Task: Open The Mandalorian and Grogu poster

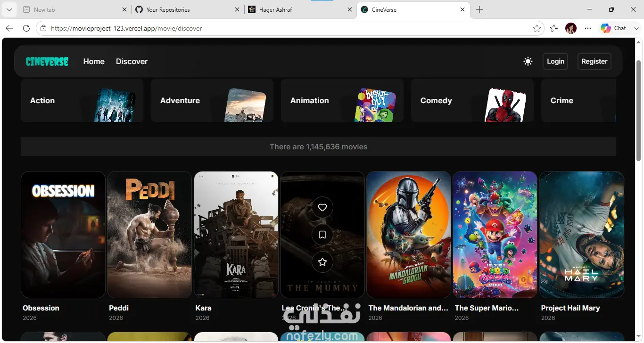Action: [409, 235]
